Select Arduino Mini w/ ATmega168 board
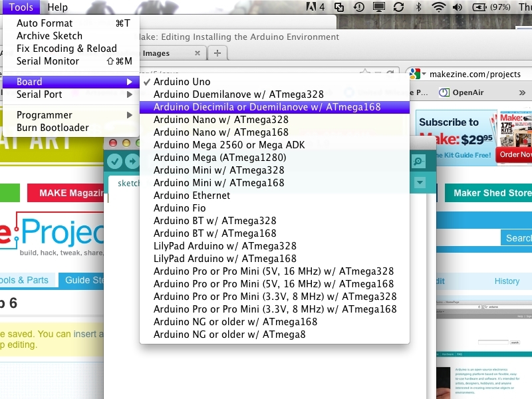The image size is (532, 399). click(x=275, y=183)
